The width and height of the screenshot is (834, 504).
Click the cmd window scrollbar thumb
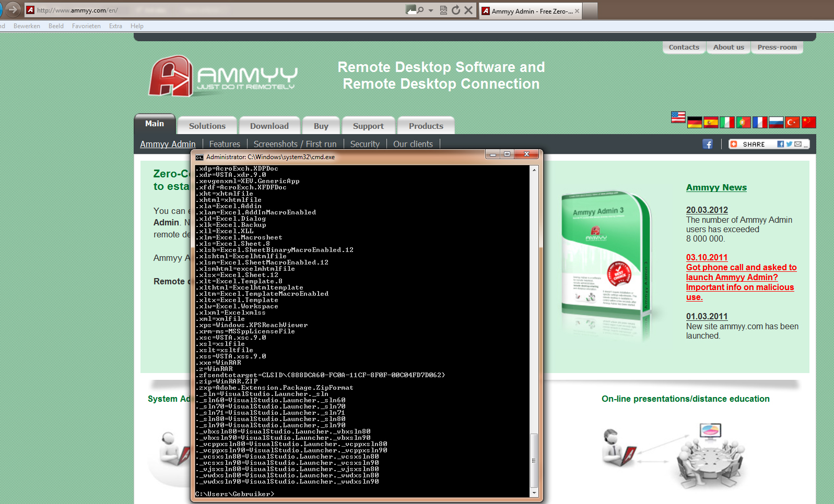534,461
